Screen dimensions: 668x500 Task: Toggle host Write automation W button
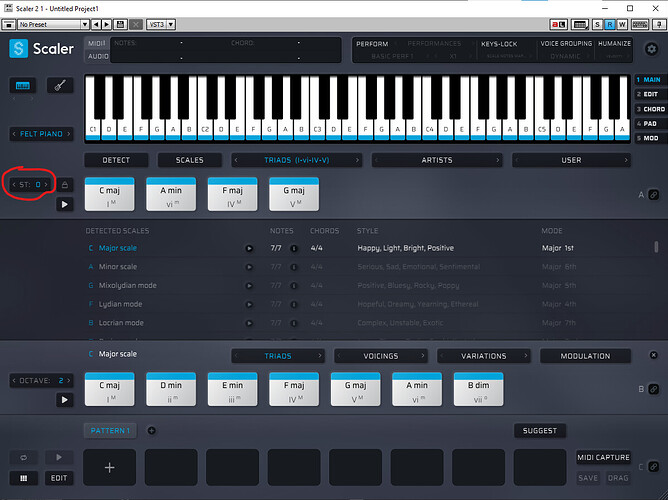point(622,24)
